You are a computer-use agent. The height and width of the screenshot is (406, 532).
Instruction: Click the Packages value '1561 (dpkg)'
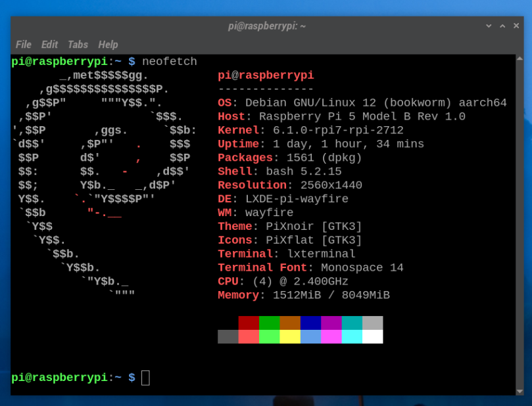(x=324, y=158)
